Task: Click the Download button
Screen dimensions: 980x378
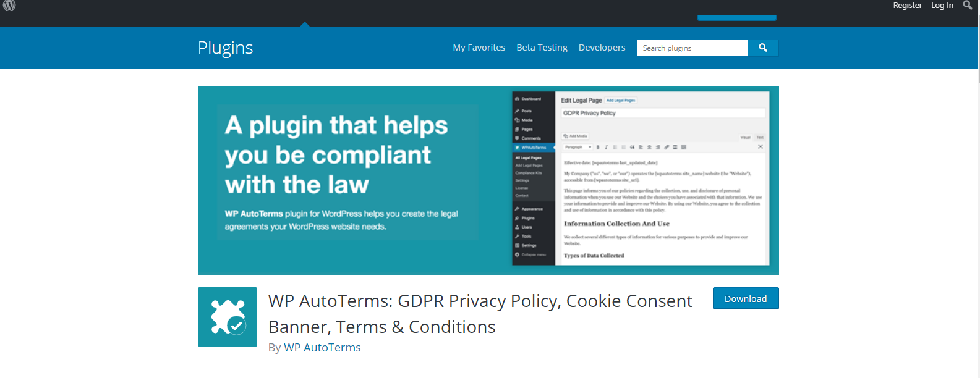Action: coord(746,298)
